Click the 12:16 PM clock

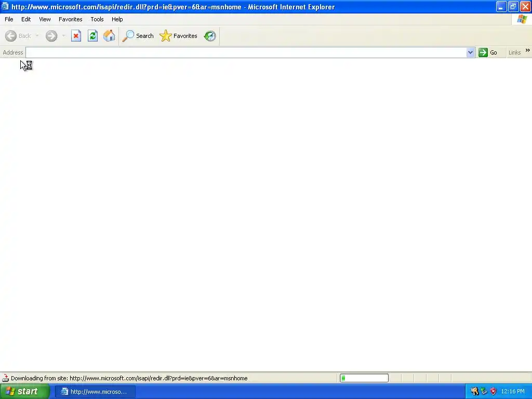click(513, 392)
